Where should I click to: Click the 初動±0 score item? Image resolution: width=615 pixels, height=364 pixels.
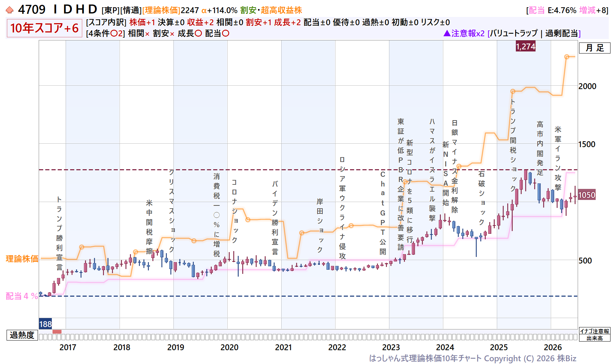point(405,22)
